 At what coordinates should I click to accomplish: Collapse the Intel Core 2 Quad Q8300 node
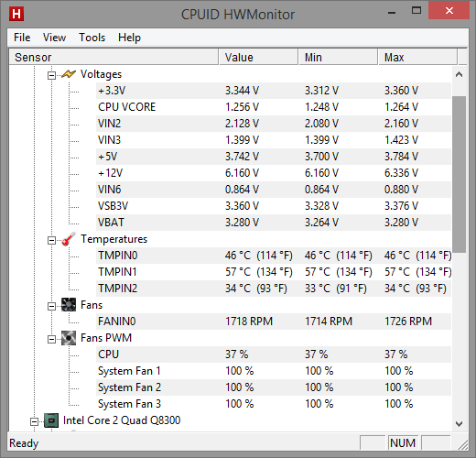[35, 421]
